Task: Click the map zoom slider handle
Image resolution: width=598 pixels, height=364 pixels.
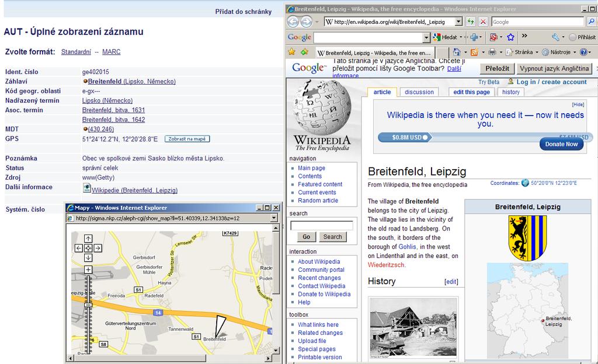Action: click(x=88, y=305)
